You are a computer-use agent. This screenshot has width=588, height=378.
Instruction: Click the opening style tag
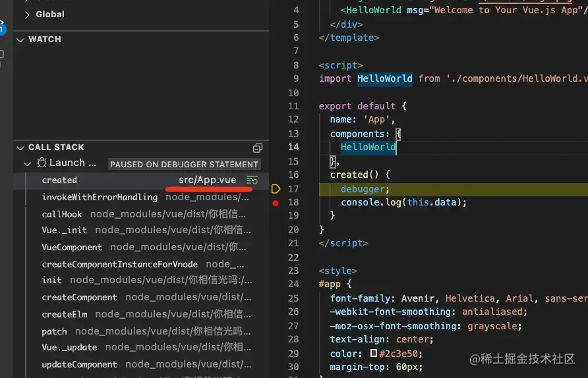338,271
